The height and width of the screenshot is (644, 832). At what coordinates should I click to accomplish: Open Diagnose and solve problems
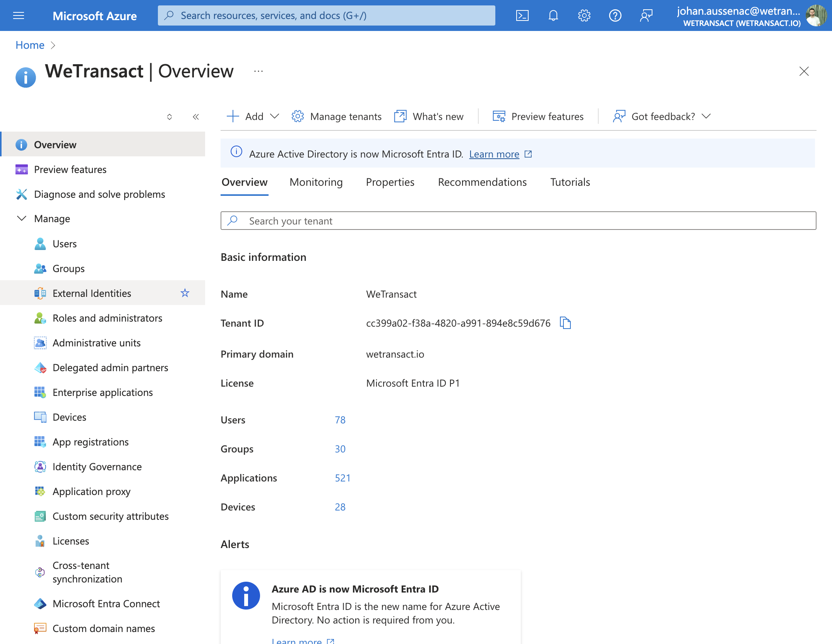tap(103, 194)
